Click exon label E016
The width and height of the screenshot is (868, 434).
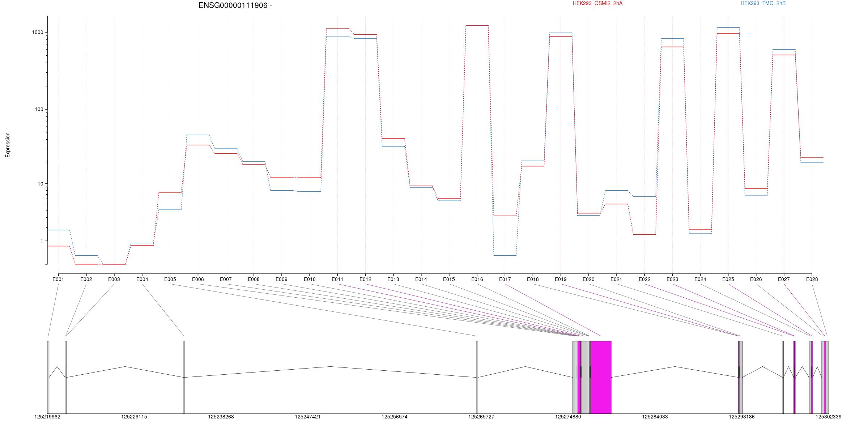click(x=477, y=279)
